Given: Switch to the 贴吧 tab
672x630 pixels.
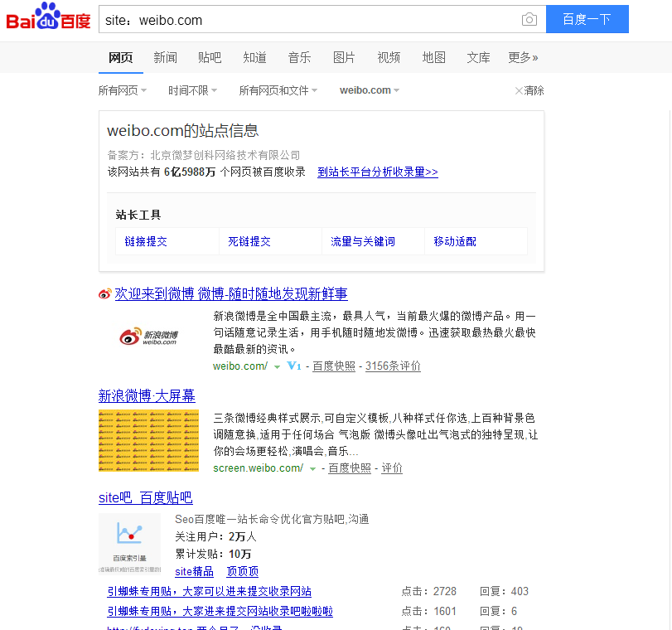Looking at the screenshot, I should tap(210, 57).
